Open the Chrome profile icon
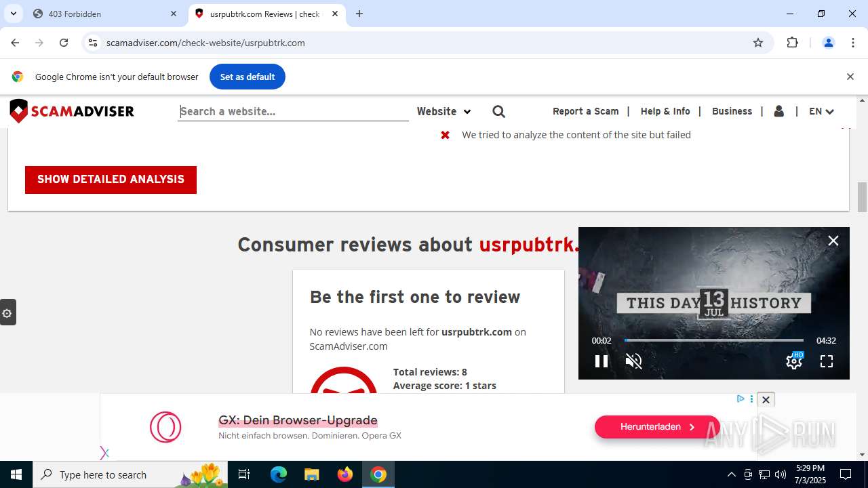868x488 pixels. click(x=829, y=43)
